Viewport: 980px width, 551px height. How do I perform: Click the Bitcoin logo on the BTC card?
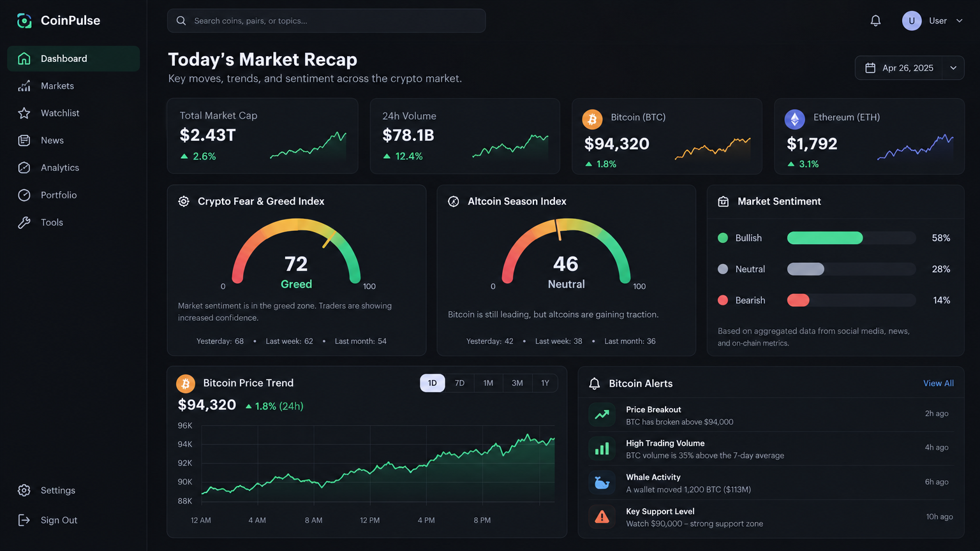click(x=592, y=119)
